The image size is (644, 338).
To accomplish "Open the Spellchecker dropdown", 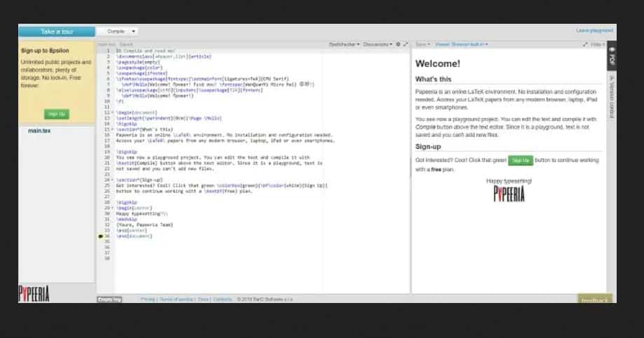I will (x=344, y=44).
